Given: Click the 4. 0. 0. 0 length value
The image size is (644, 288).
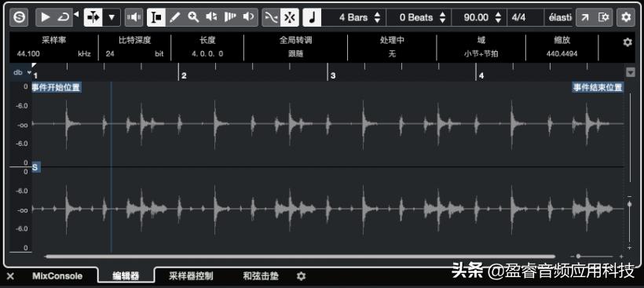Looking at the screenshot, I should click(x=207, y=53).
